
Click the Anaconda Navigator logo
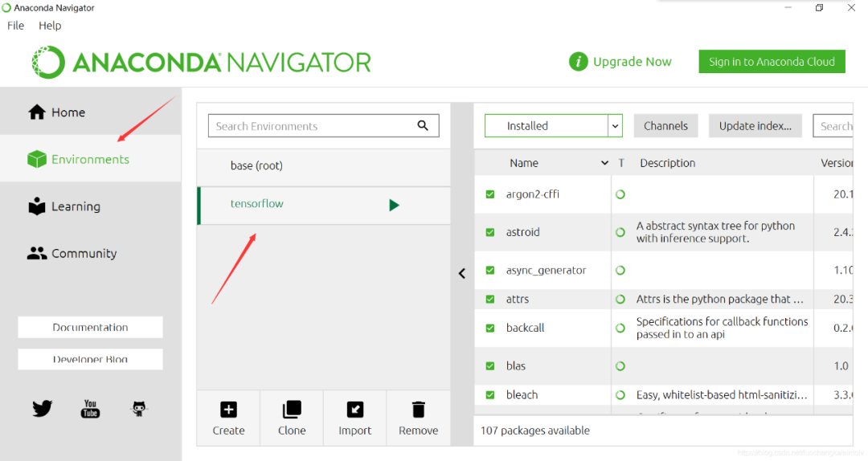coord(202,62)
